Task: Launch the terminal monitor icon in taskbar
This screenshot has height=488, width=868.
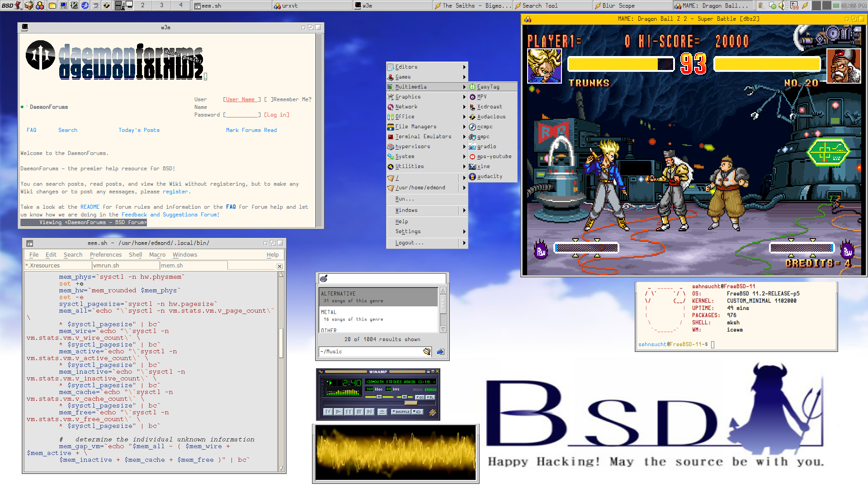Action: click(63, 5)
